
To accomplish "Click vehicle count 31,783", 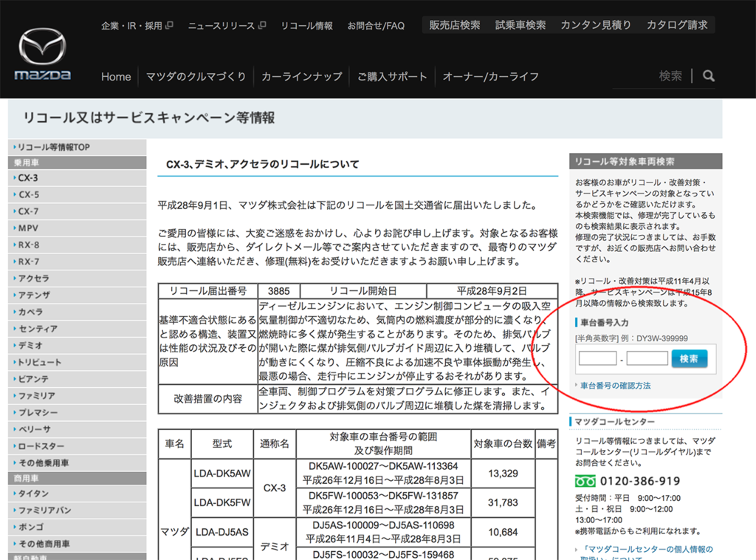I will [x=503, y=503].
